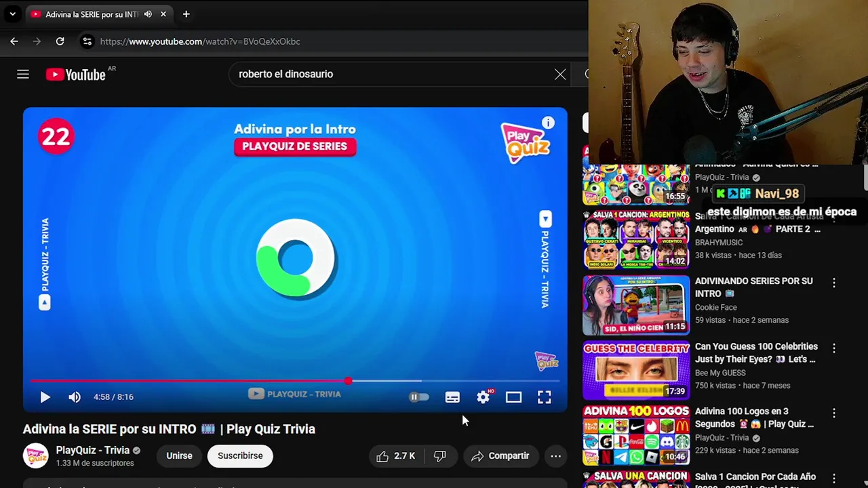
Task: Turn on subtitles with the captions icon
Action: [x=452, y=397]
